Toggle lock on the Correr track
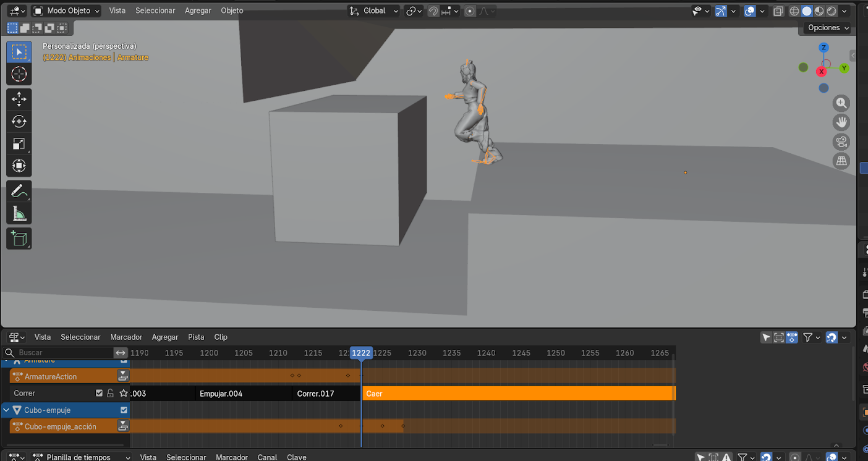Screen dimensions: 868x461 [110, 393]
